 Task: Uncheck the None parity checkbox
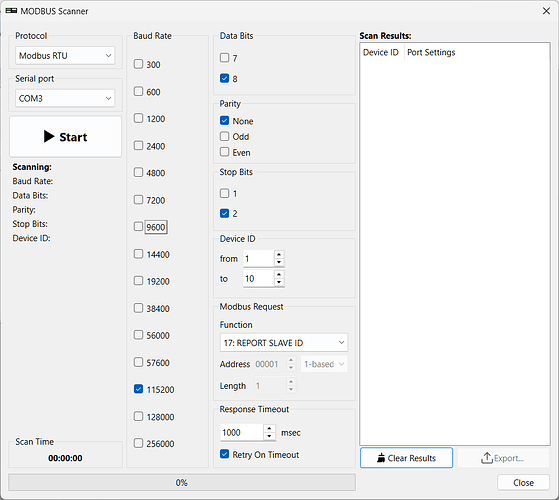[x=224, y=121]
